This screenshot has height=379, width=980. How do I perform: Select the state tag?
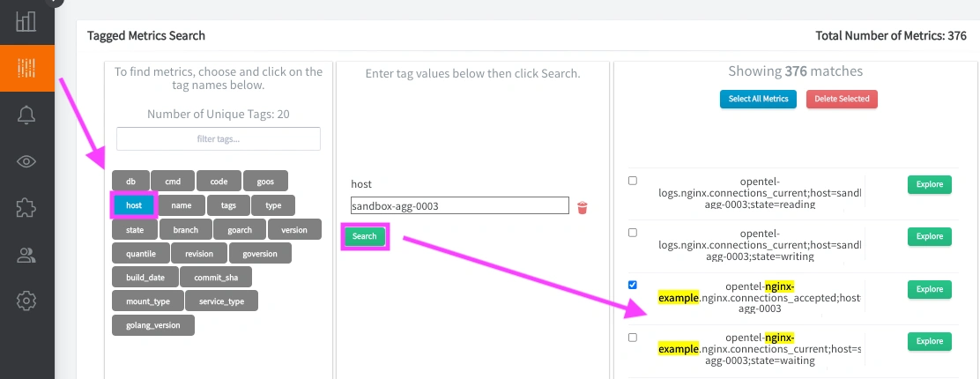(134, 229)
